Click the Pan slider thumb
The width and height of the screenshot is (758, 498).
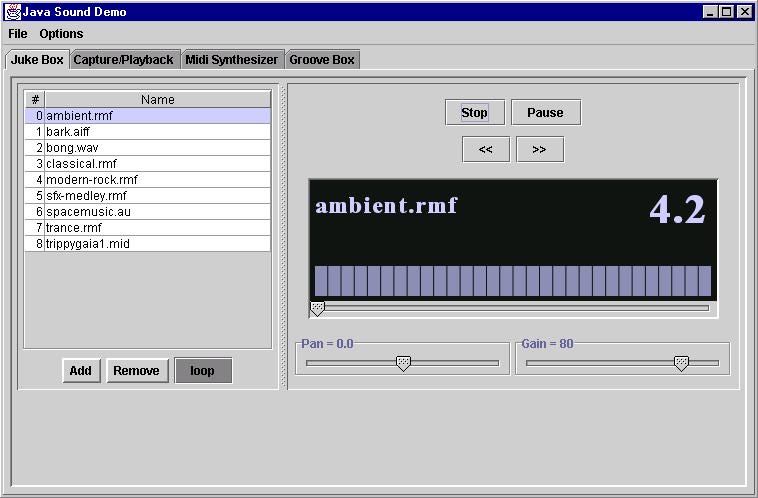[x=403, y=363]
